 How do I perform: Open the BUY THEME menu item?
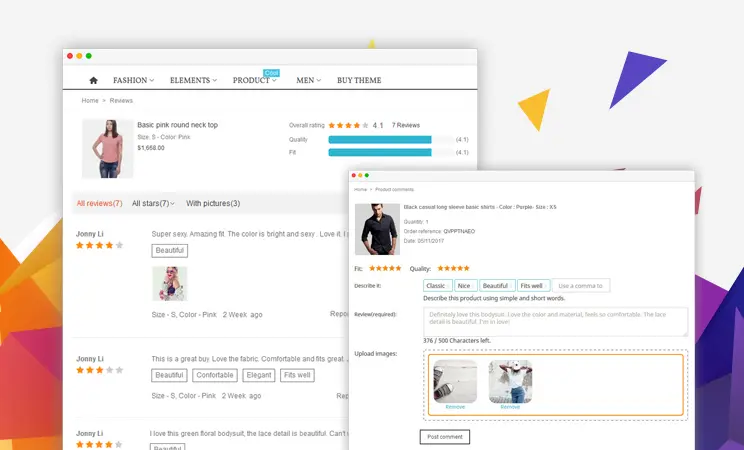click(359, 80)
